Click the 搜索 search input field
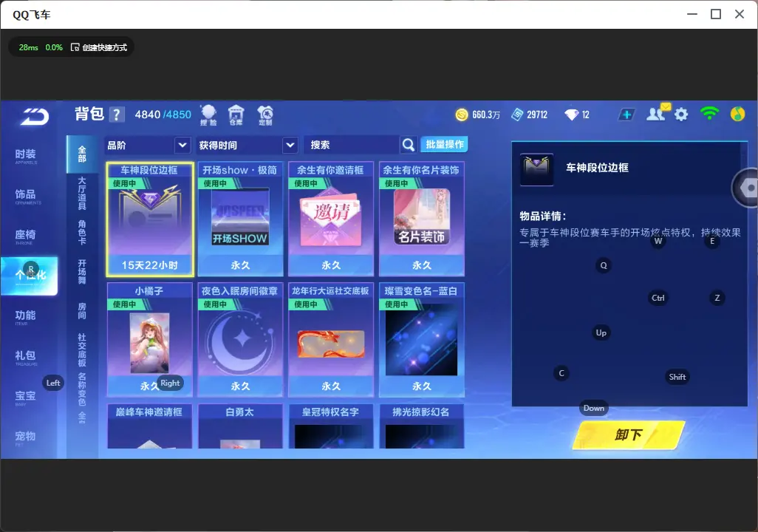 pos(352,145)
